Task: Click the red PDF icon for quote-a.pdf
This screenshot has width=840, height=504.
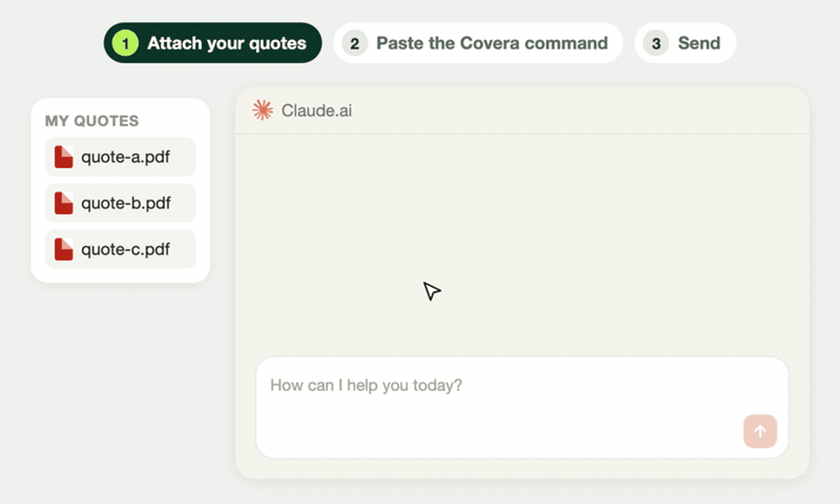Action: pos(63,157)
